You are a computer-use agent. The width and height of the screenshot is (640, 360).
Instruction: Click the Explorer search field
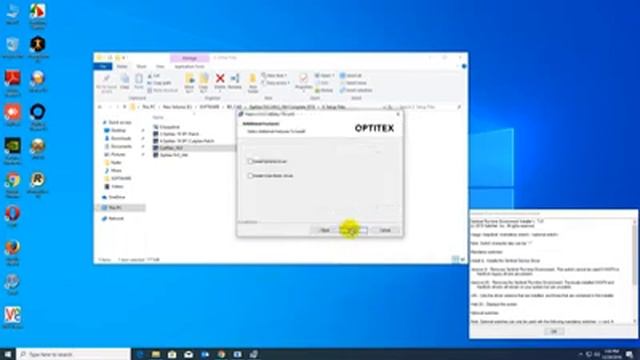tap(429, 107)
